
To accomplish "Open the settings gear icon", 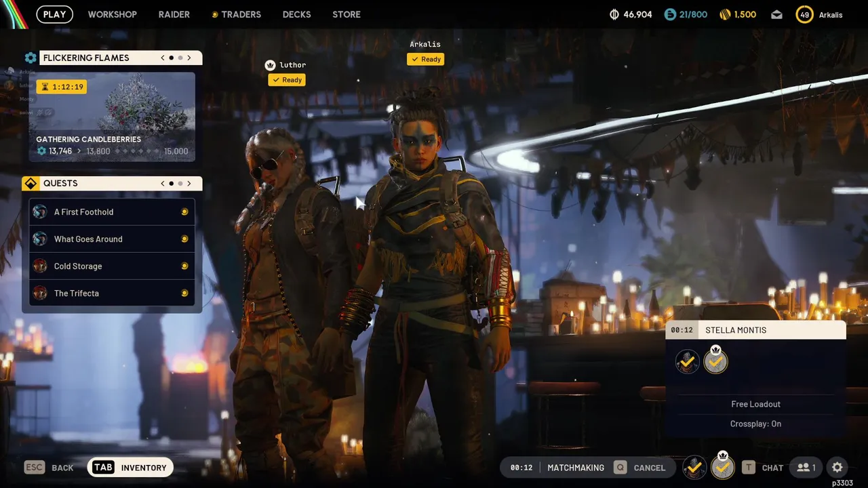I will click(x=837, y=468).
